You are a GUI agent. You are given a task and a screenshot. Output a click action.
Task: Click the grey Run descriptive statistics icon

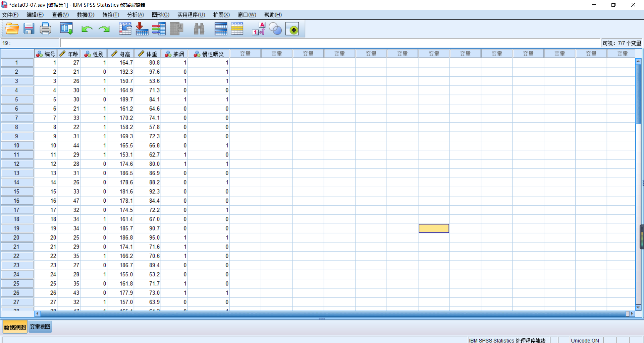tap(176, 29)
